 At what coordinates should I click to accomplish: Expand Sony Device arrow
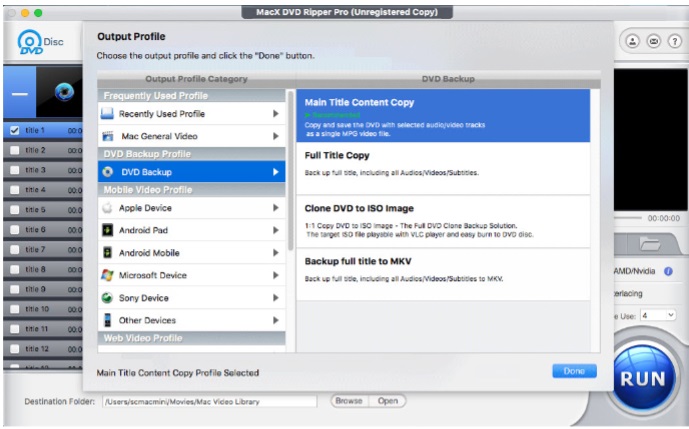pyautogui.click(x=276, y=298)
